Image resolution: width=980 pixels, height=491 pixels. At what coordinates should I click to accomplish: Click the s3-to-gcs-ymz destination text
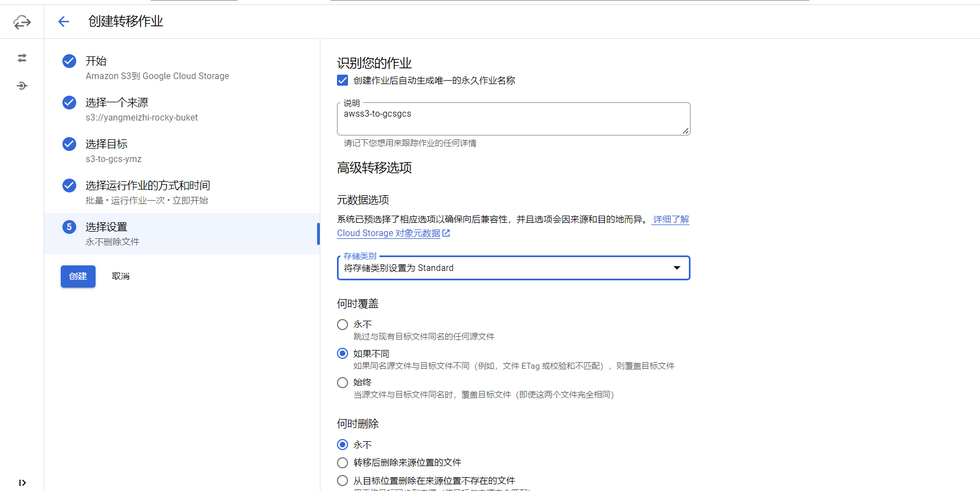113,159
